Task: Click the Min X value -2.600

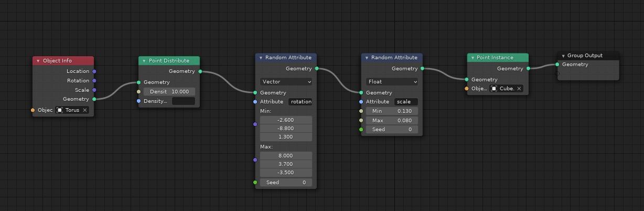Action: [286, 120]
